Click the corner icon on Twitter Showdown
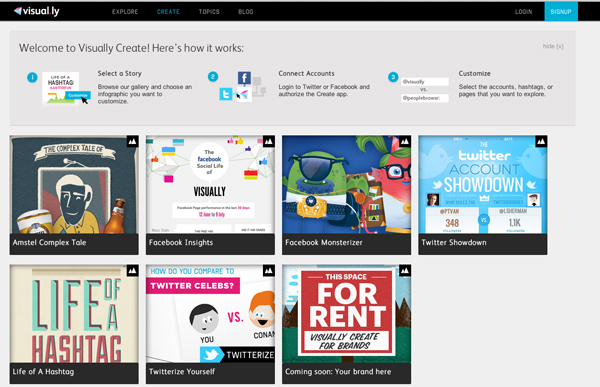This screenshot has width=600, height=387. [x=541, y=141]
